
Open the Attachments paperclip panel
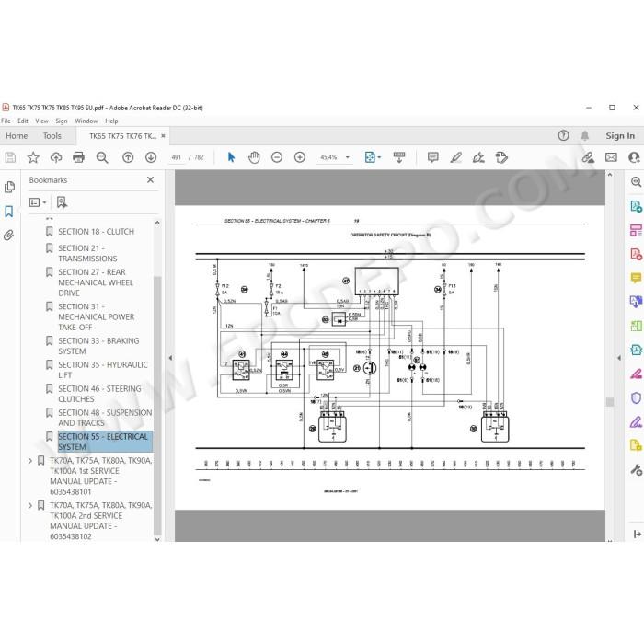coord(8,236)
